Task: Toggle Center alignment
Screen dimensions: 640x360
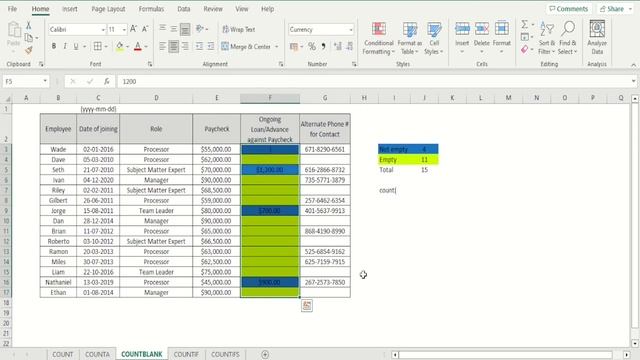Action: point(173,47)
